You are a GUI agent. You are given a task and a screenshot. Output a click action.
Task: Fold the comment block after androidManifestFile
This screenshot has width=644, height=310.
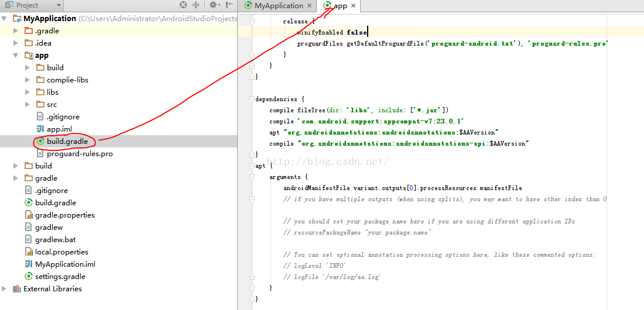click(252, 199)
